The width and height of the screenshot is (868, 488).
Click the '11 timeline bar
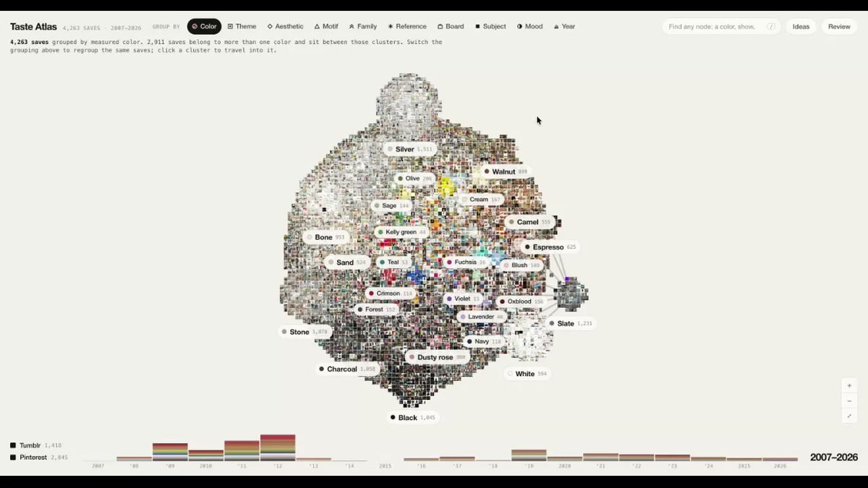pyautogui.click(x=242, y=450)
